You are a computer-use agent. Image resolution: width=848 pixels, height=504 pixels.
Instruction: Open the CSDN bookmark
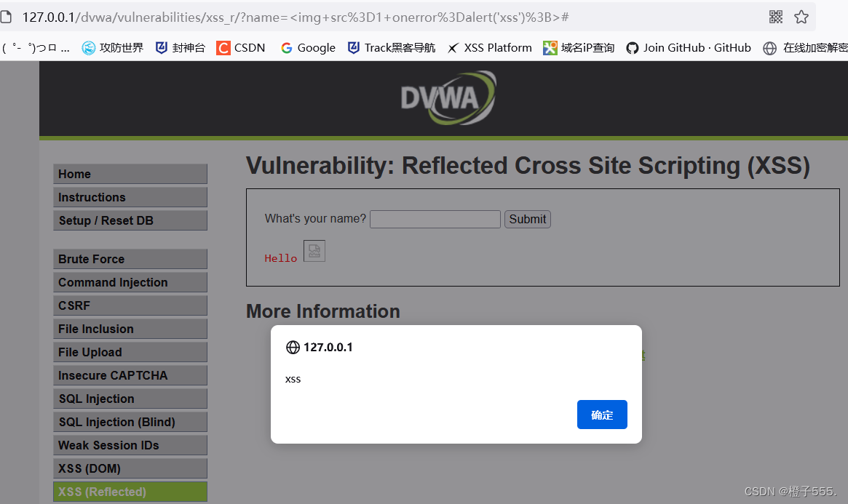(241, 47)
